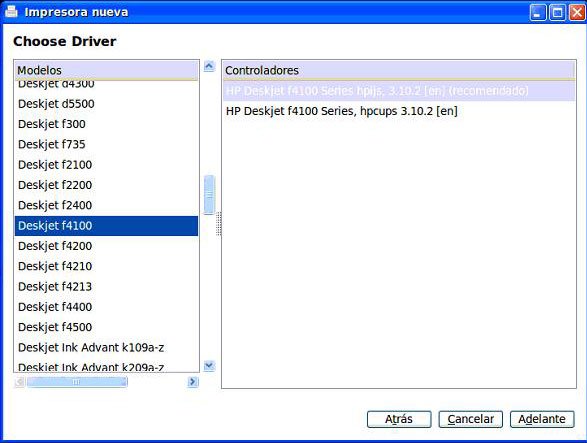Image resolution: width=587 pixels, height=443 pixels.
Task: Click the down arrow of Modelos scrollbar
Action: click(x=209, y=366)
